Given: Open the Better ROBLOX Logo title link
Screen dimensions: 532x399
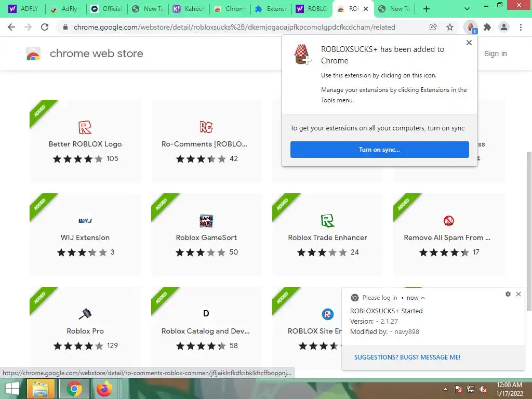Looking at the screenshot, I should pos(85,144).
